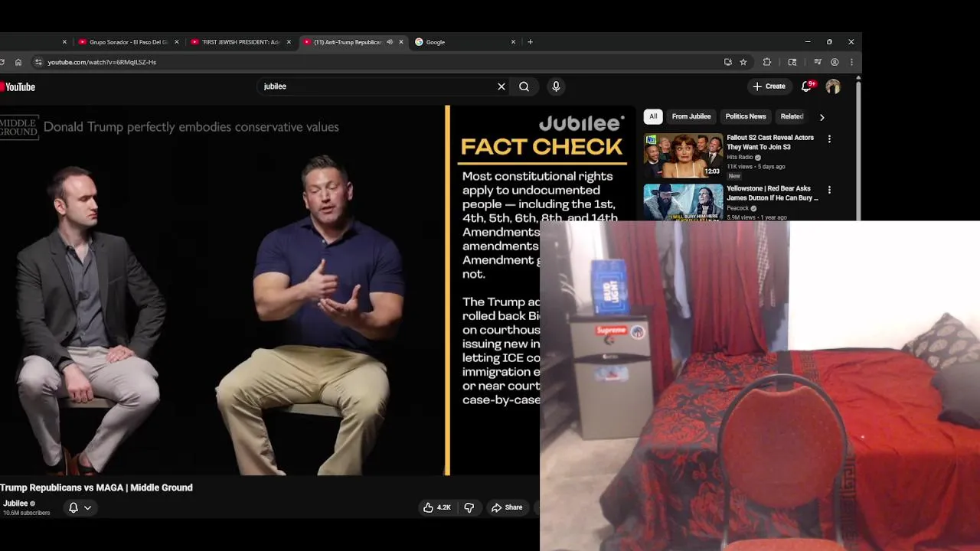Screen dimensions: 980x551
Task: Open options menu for Fallout S2 video
Action: pyautogui.click(x=829, y=139)
